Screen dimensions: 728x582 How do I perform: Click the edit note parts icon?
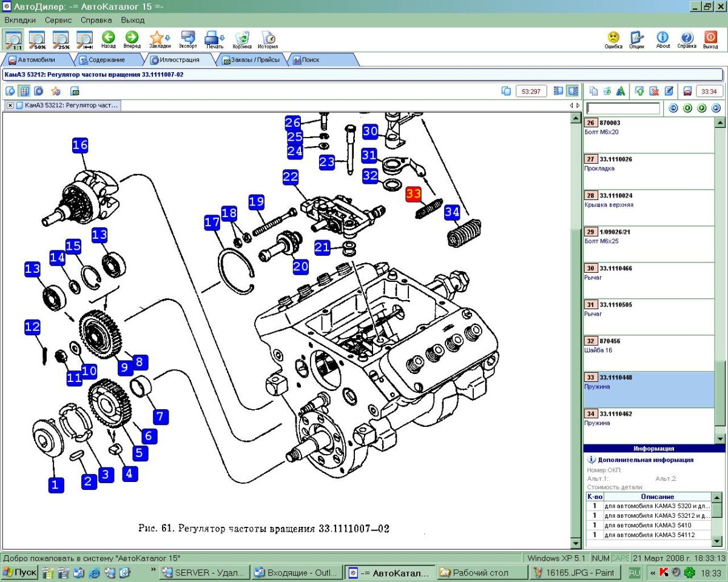[669, 91]
